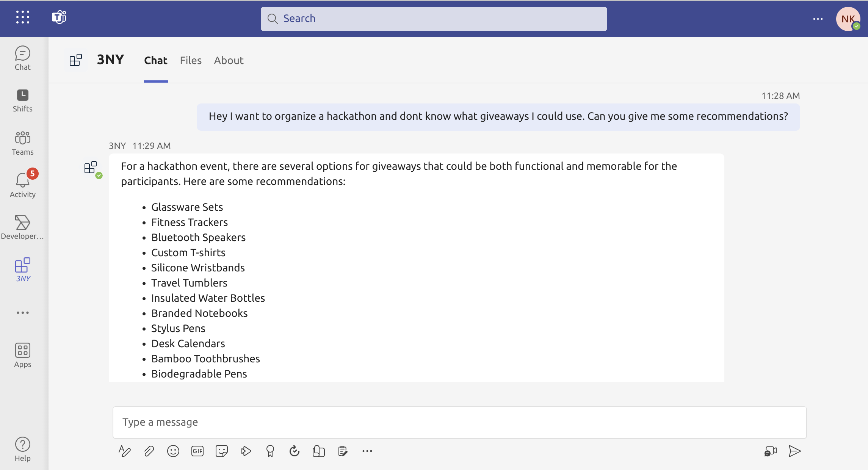The height and width of the screenshot is (470, 868).
Task: Open the app launcher waffle grid
Action: click(23, 17)
